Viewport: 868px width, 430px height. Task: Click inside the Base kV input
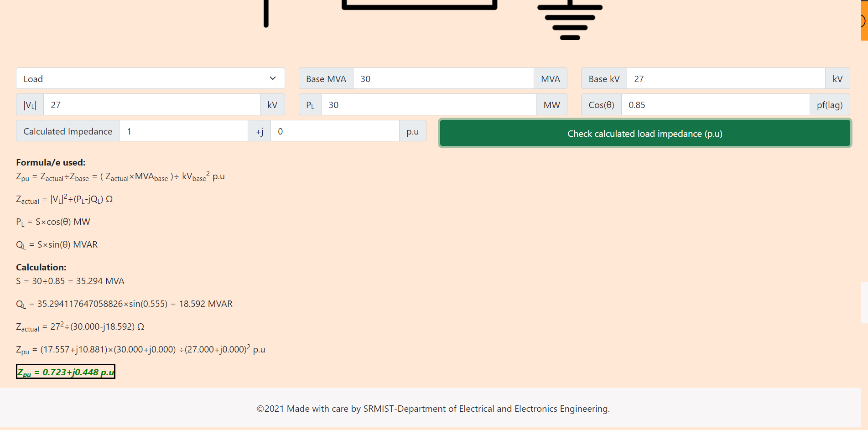(725, 78)
